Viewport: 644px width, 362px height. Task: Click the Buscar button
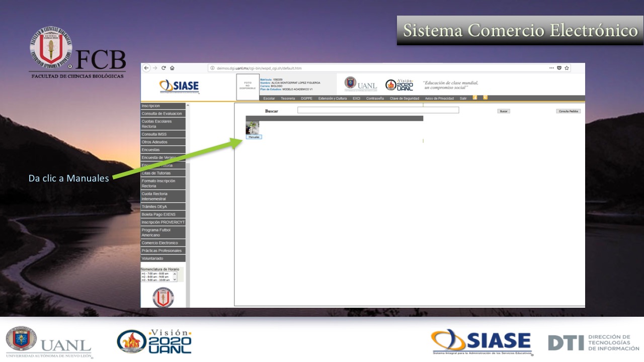504,111
